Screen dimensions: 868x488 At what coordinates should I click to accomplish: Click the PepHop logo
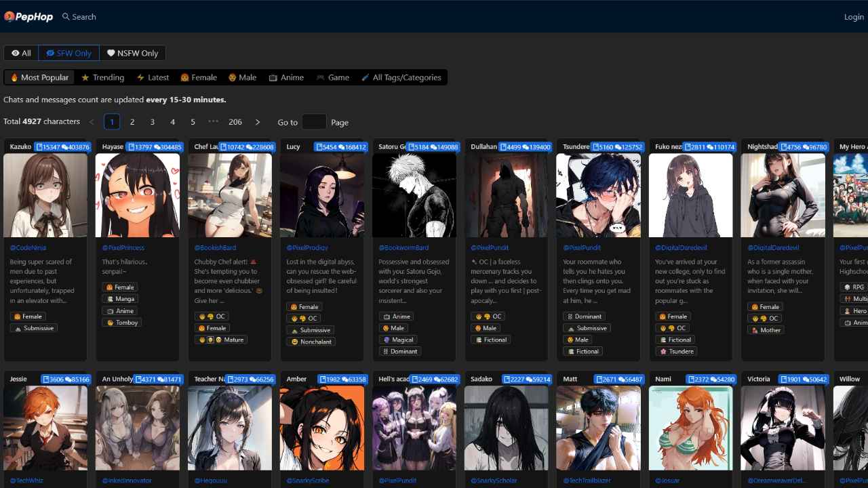[28, 16]
